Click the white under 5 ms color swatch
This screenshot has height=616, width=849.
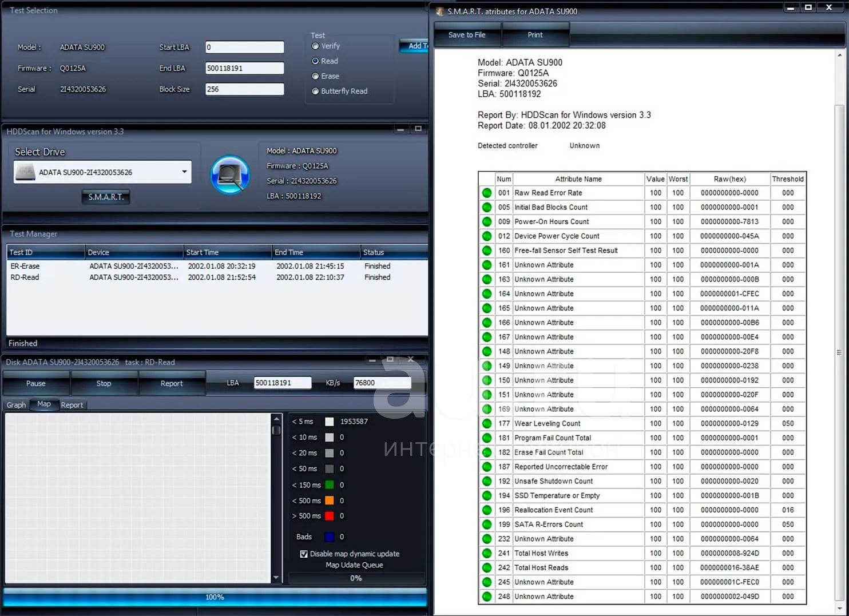(330, 422)
